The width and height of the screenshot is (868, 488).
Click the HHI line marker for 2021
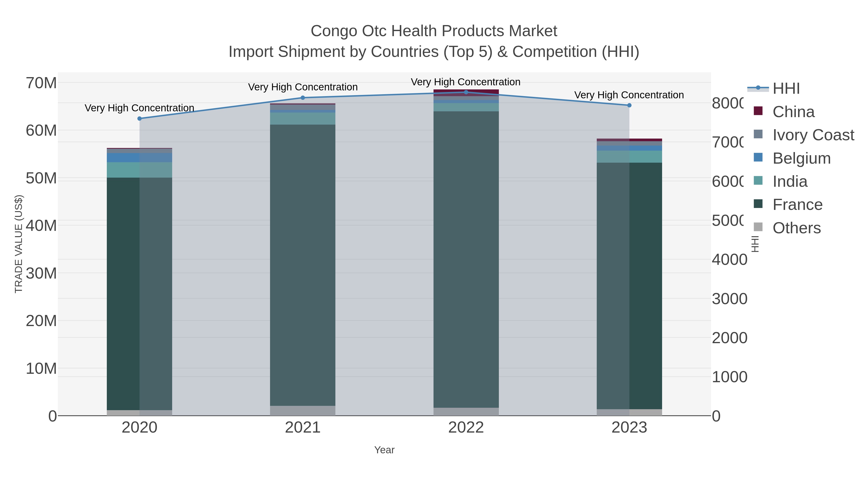[303, 98]
